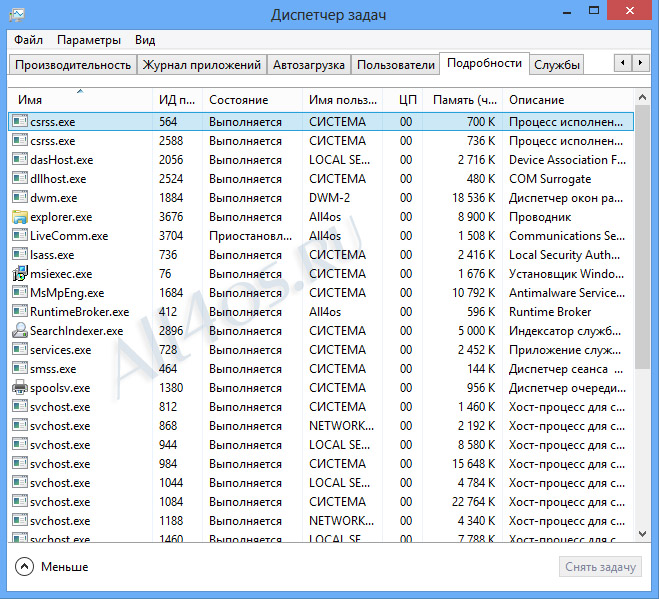659x599 pixels.
Task: Sort by the Имя column header
Action: (x=80, y=100)
